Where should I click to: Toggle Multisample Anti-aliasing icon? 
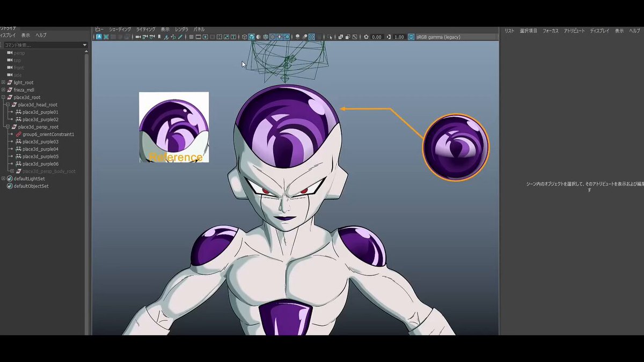coord(312,37)
